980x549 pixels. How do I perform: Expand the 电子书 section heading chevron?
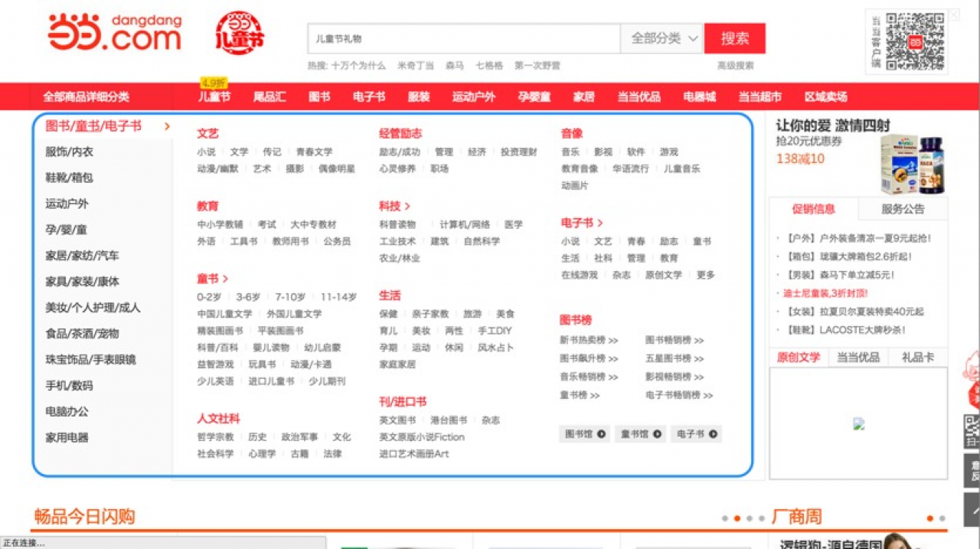click(x=600, y=223)
